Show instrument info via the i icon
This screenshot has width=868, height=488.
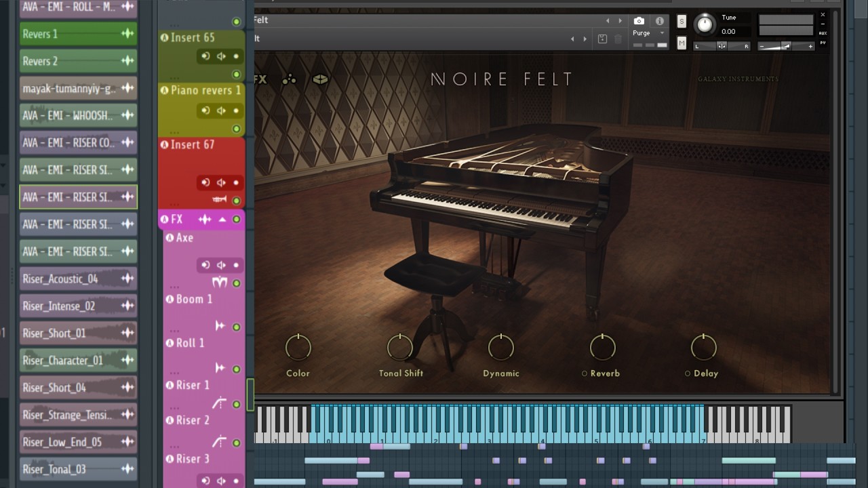click(660, 21)
